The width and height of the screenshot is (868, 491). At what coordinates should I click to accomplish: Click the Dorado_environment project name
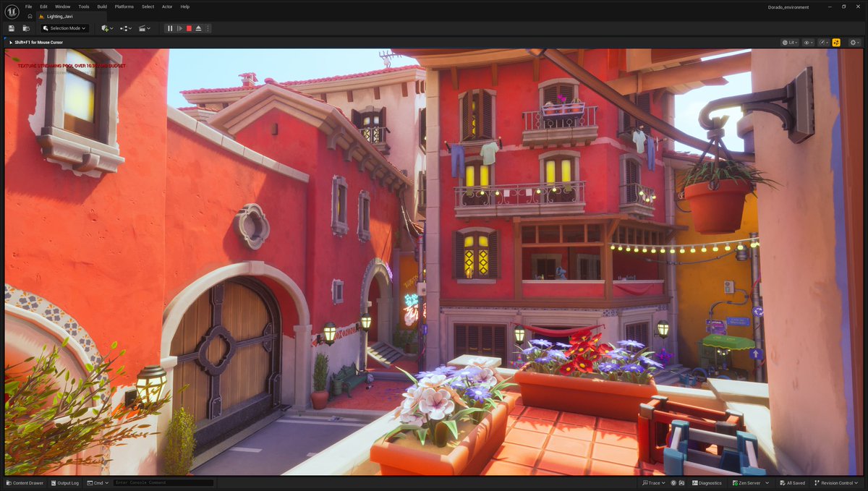(788, 7)
